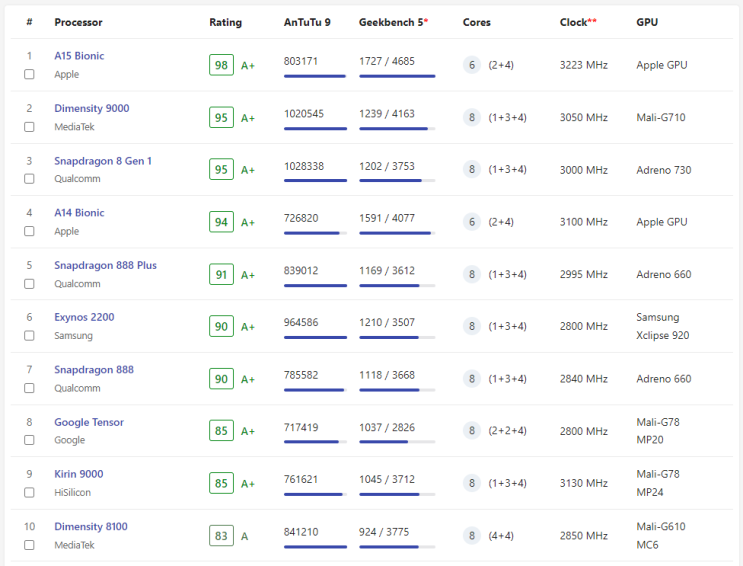Click the AnTuTu score bar for Kirin 9000
743x566 pixels.
tap(315, 494)
